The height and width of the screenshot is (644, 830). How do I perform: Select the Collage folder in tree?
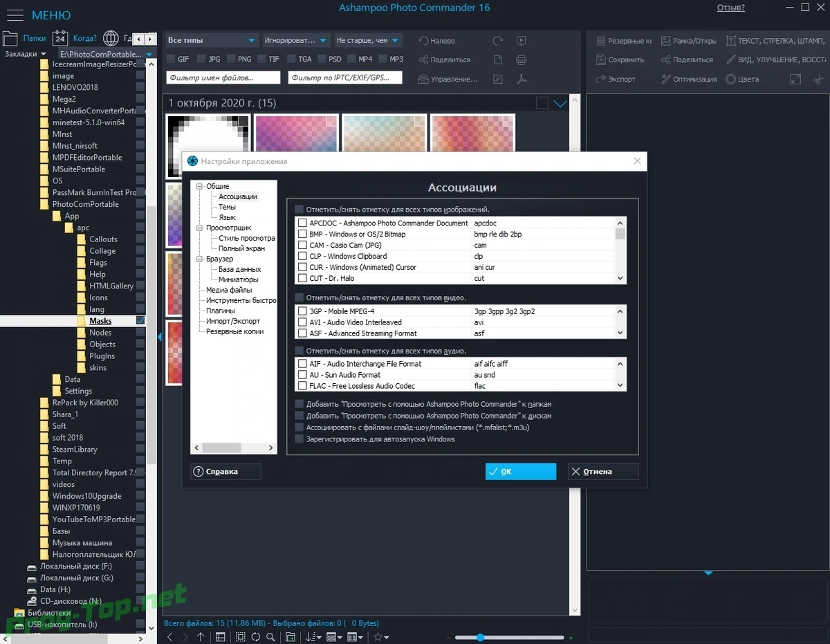point(102,251)
